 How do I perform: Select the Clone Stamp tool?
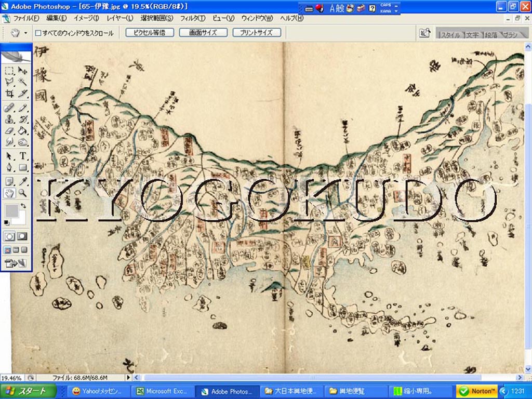pyautogui.click(x=9, y=119)
